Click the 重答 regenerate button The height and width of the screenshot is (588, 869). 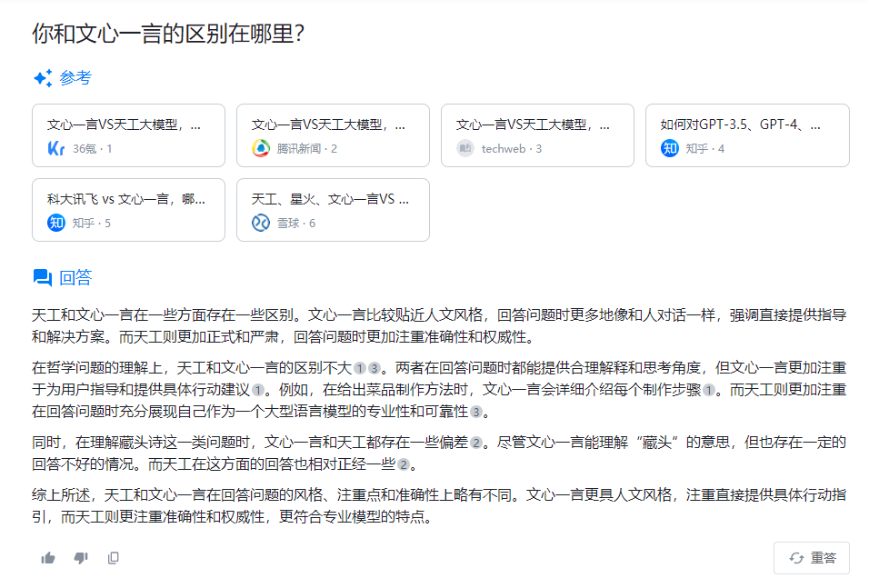(x=812, y=557)
